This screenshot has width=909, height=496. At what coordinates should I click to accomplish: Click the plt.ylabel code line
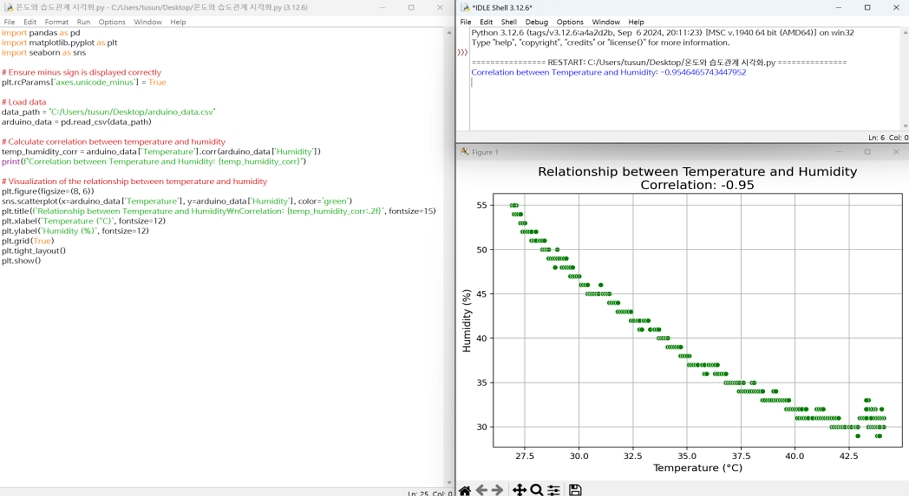tap(75, 231)
